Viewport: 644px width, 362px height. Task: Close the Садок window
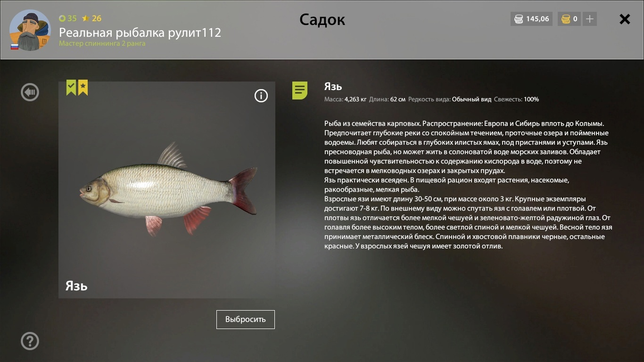pyautogui.click(x=625, y=19)
